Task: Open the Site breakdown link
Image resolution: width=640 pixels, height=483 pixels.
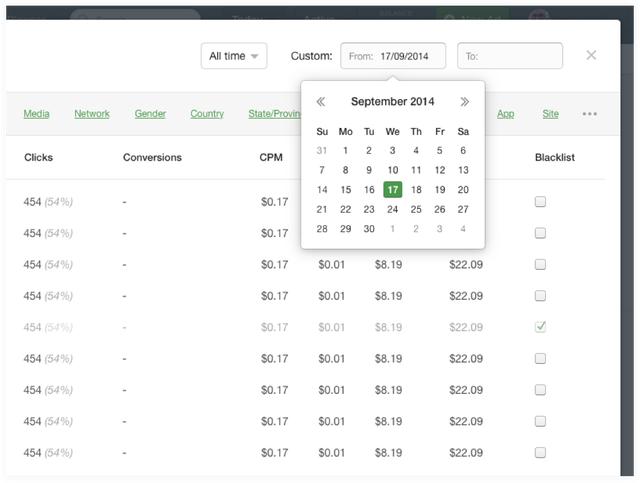Action: click(550, 114)
